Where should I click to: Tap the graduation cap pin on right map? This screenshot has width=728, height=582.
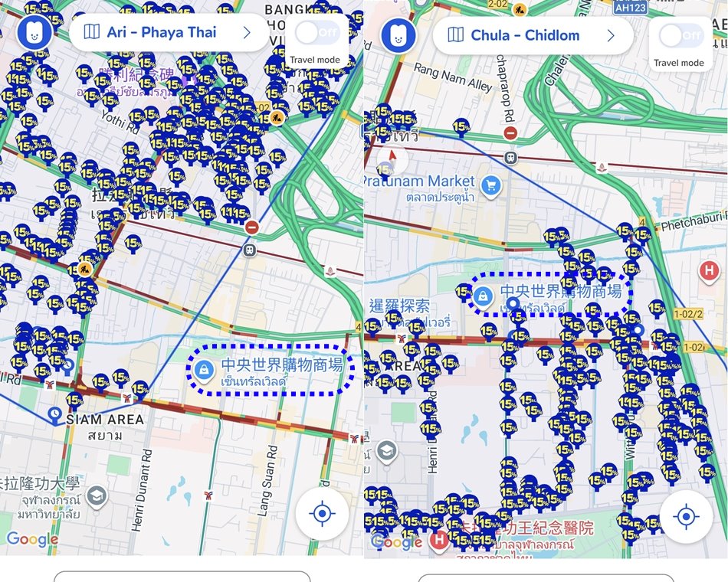pyautogui.click(x=387, y=452)
